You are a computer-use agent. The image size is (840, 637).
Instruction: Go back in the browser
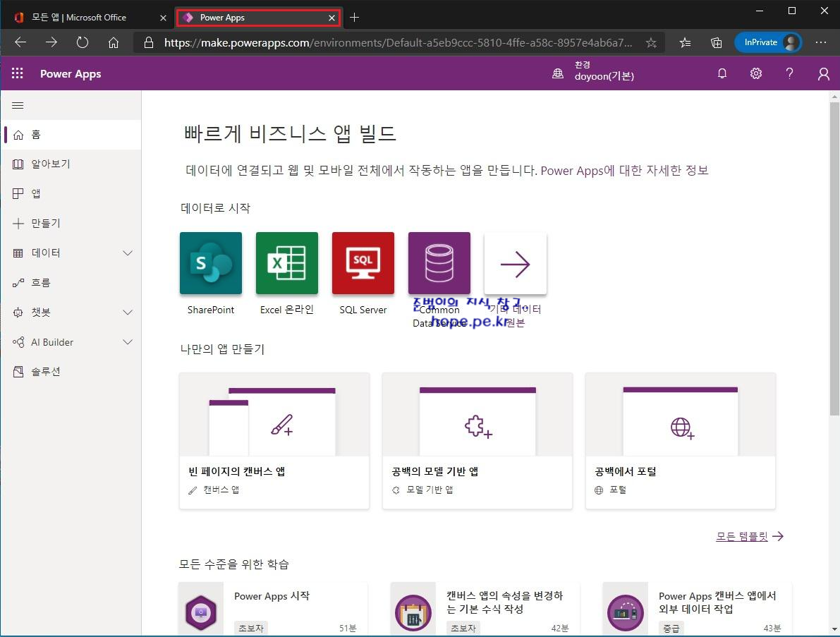(x=20, y=42)
